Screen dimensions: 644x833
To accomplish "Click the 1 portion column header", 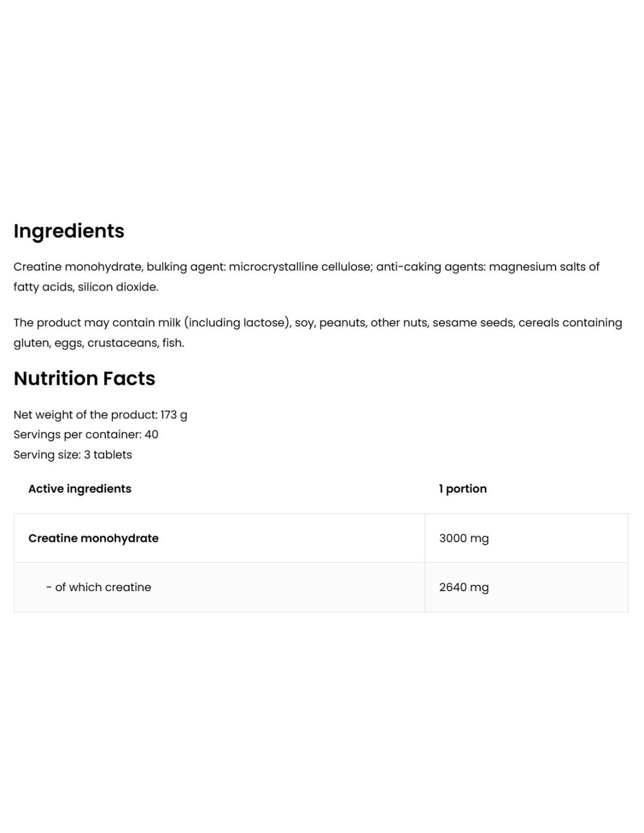I will tap(463, 489).
